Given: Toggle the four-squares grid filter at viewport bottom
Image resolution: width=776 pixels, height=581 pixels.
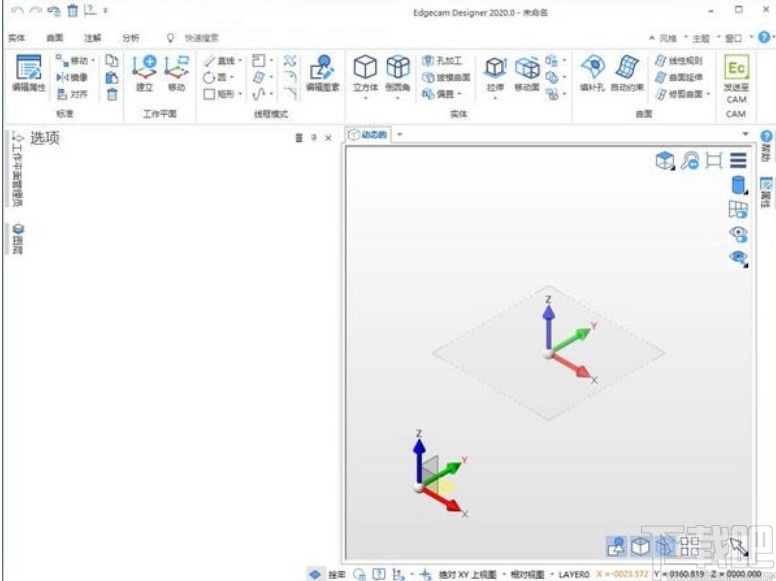Looking at the screenshot, I should click(689, 546).
